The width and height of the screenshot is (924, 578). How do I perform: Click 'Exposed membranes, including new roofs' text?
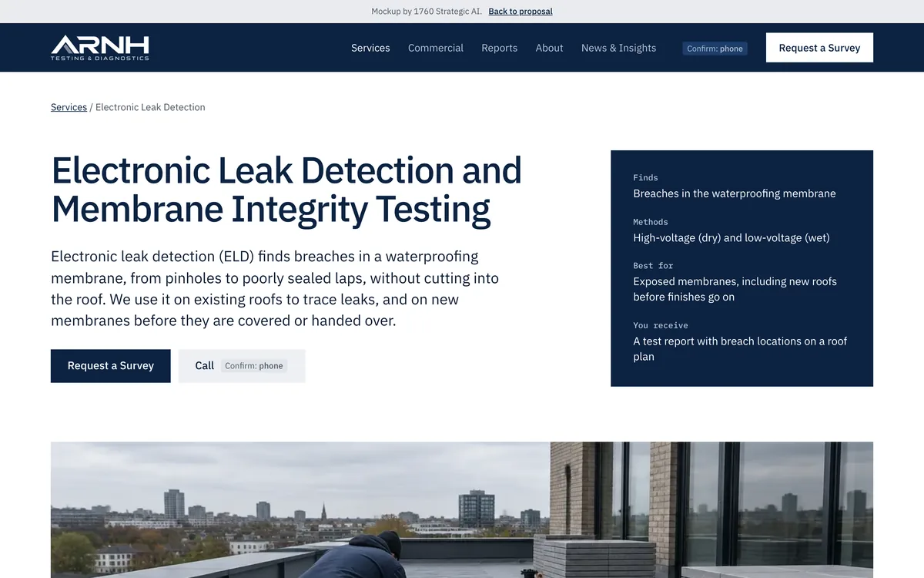[735, 289]
